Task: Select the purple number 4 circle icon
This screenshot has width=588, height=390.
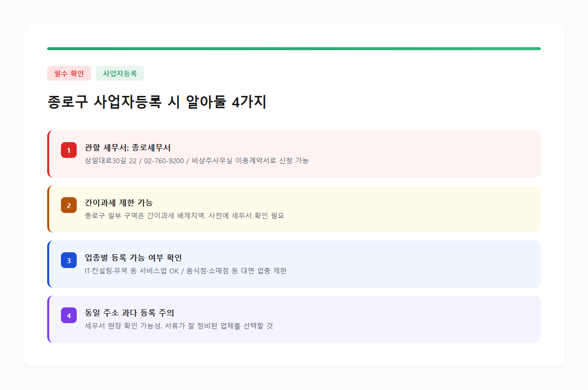Action: tap(69, 315)
